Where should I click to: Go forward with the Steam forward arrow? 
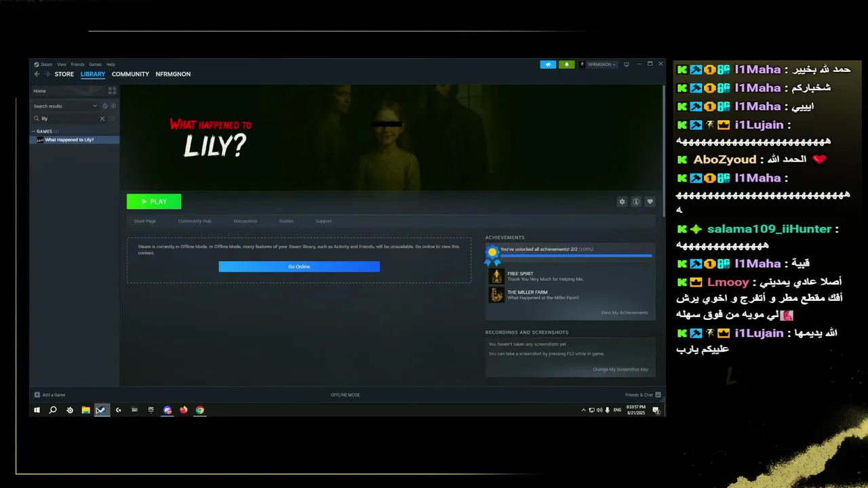[x=47, y=74]
